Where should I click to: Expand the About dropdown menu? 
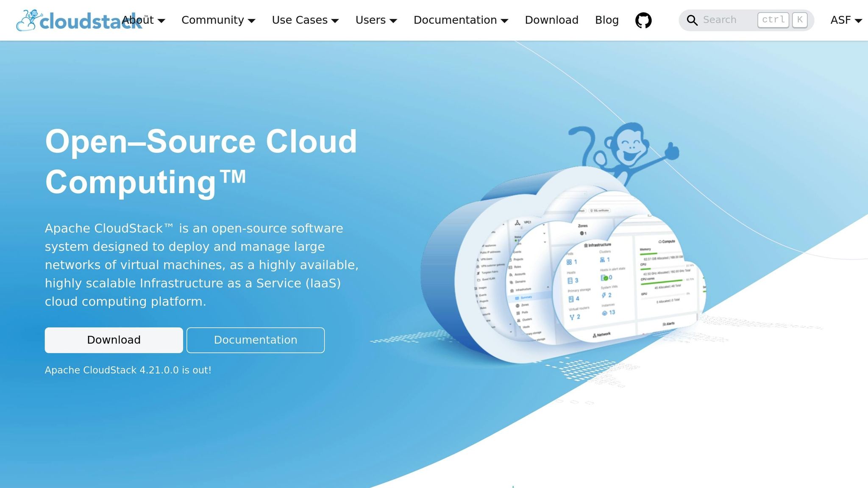click(144, 20)
